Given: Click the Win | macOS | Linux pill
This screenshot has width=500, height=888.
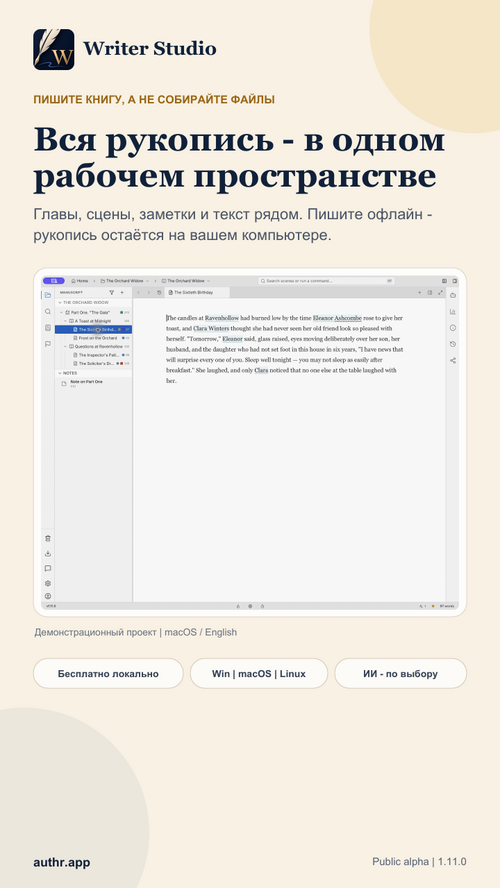Looking at the screenshot, I should coord(259,674).
